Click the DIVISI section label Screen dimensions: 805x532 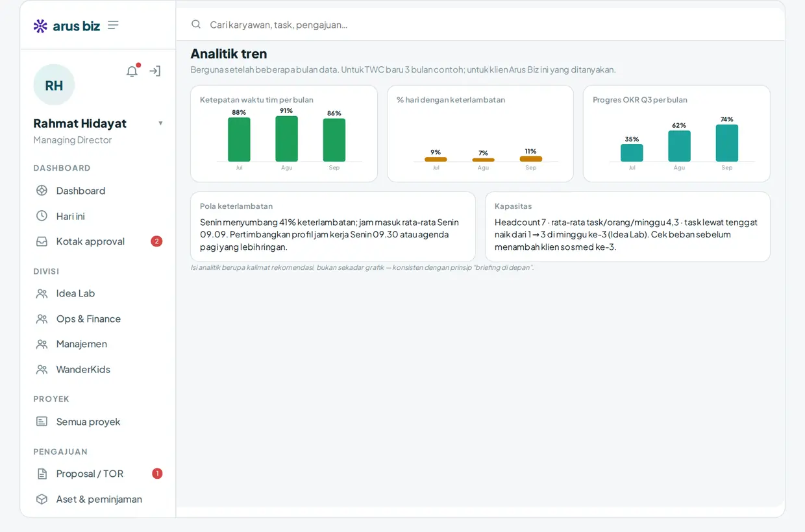point(46,271)
